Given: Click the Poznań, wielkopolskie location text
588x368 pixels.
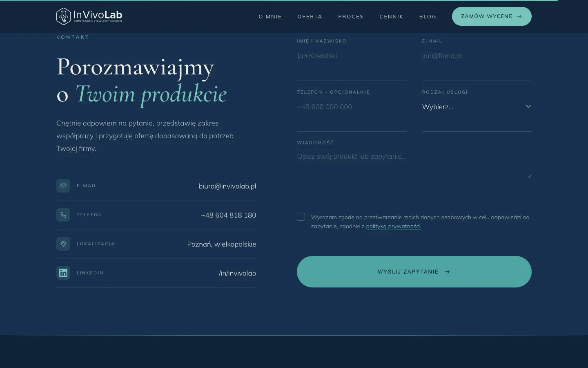Looking at the screenshot, I should click(222, 244).
